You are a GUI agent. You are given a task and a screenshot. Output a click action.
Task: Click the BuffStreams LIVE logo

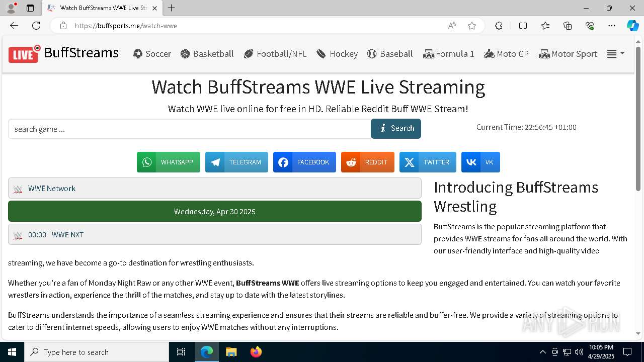point(63,53)
